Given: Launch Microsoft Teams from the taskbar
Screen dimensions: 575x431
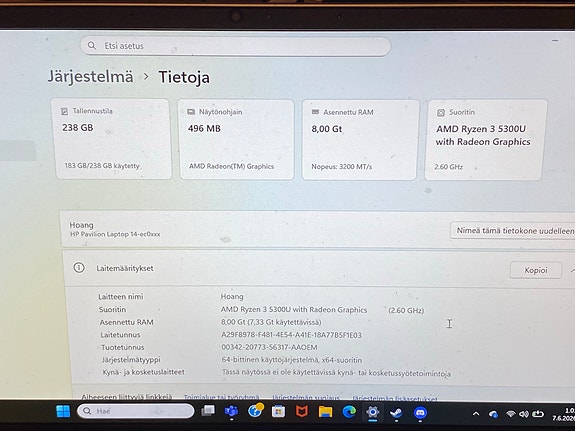Looking at the screenshot, I should tap(231, 412).
